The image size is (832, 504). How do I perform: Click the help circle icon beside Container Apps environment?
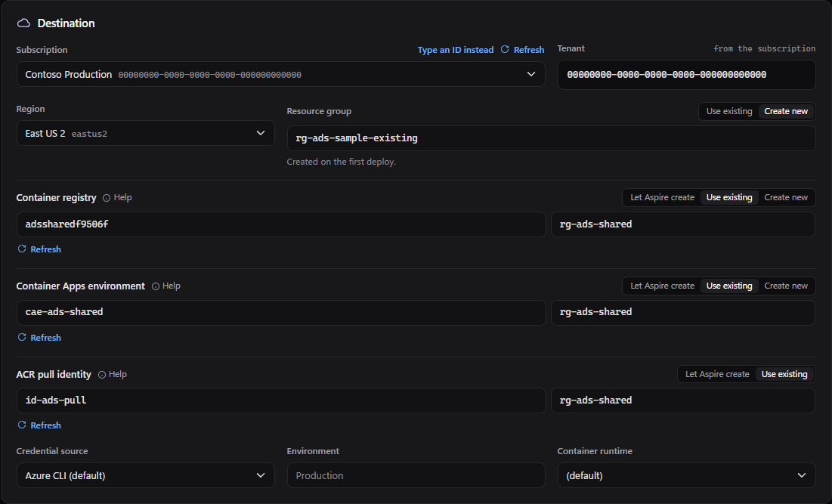[156, 286]
